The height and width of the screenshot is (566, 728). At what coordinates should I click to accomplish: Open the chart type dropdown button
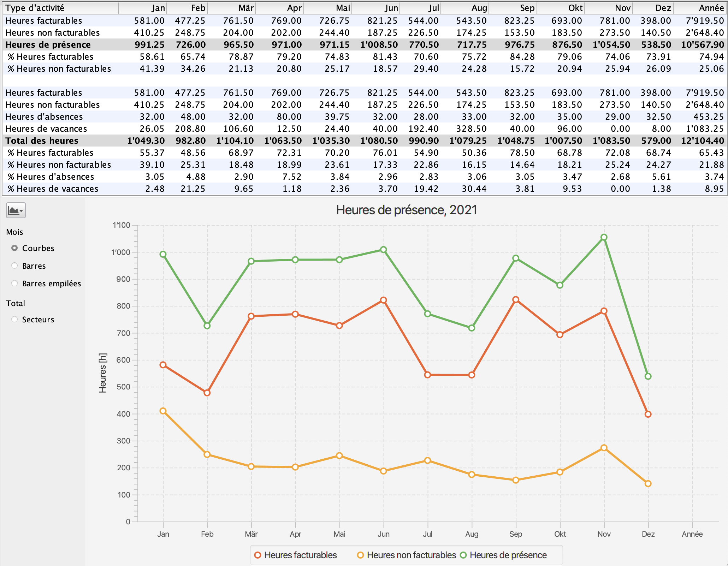(16, 210)
